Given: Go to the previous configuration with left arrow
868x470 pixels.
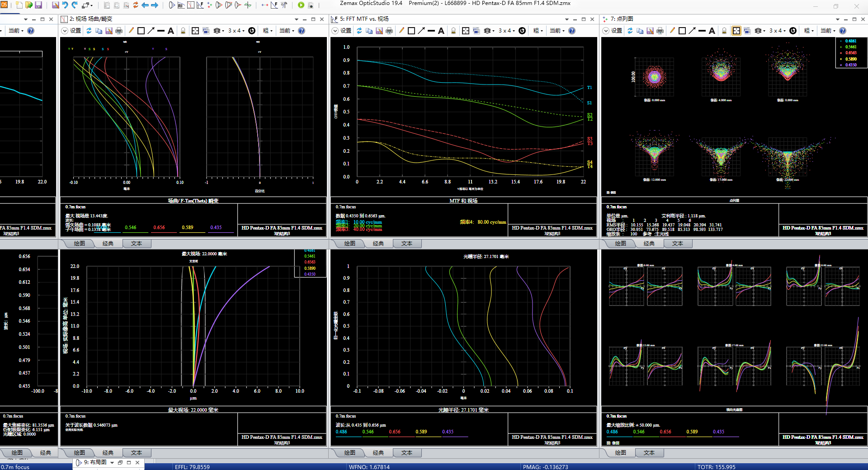Looking at the screenshot, I should tap(145, 5).
